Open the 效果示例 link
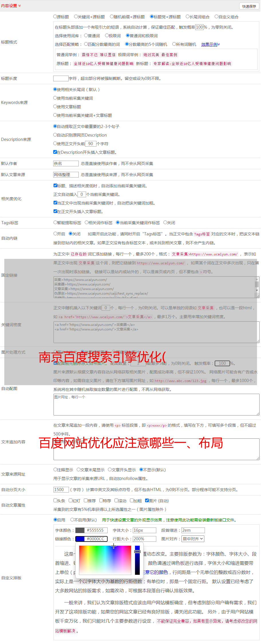This screenshot has height=644, width=261. [210, 44]
